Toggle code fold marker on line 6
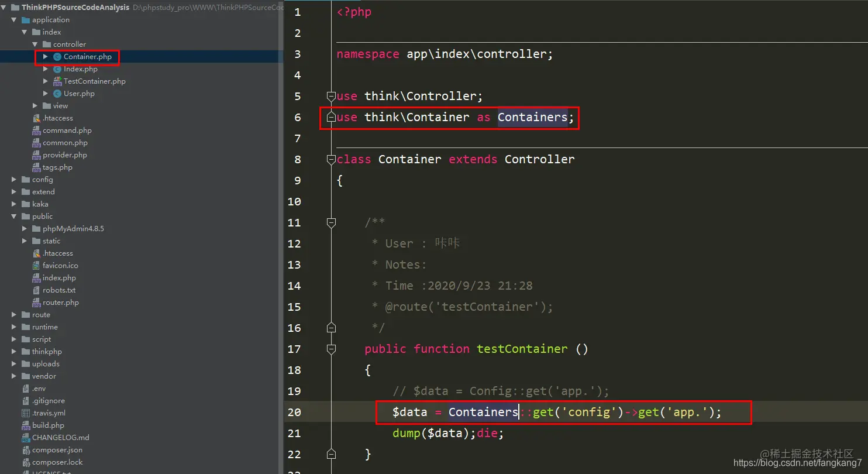The height and width of the screenshot is (474, 868). (x=331, y=117)
